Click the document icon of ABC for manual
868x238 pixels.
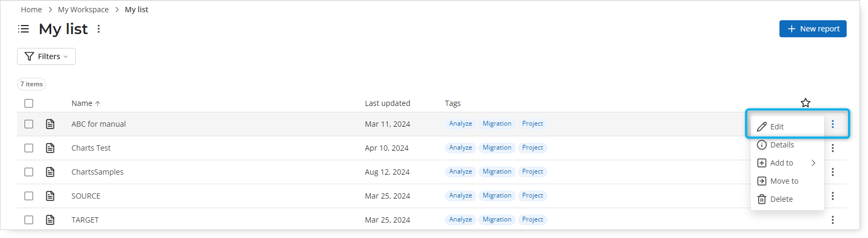[50, 124]
